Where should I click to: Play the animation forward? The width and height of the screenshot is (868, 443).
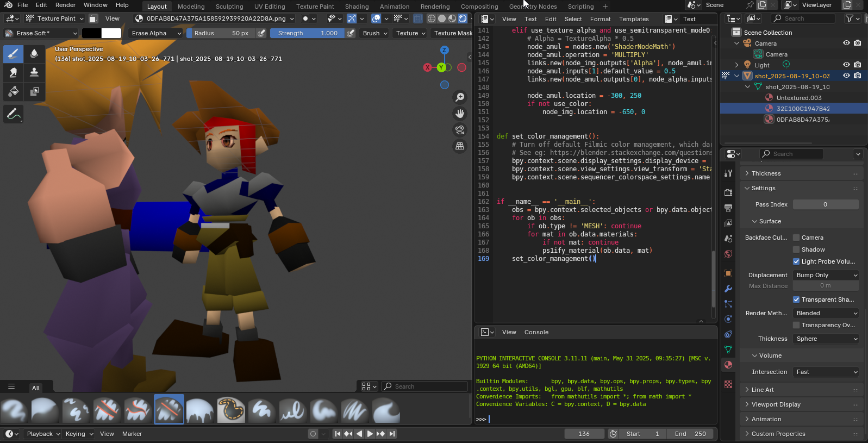[370, 434]
